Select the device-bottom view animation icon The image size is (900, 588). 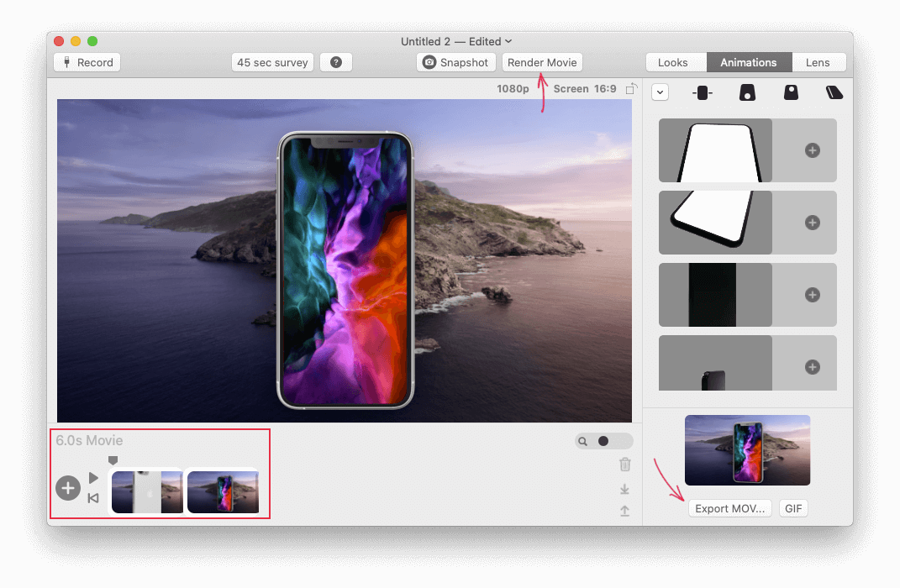coord(747,92)
